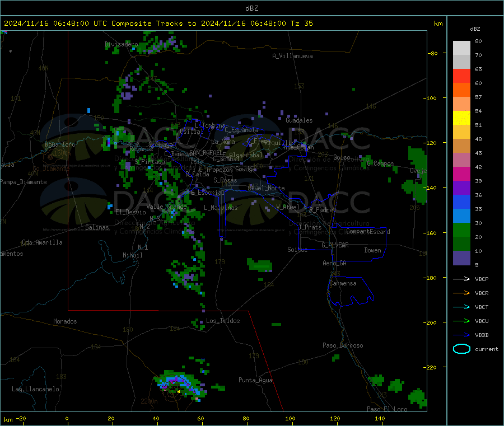Click the V_Atuel map label
This screenshot has width=504, height=426.
[x=288, y=207]
